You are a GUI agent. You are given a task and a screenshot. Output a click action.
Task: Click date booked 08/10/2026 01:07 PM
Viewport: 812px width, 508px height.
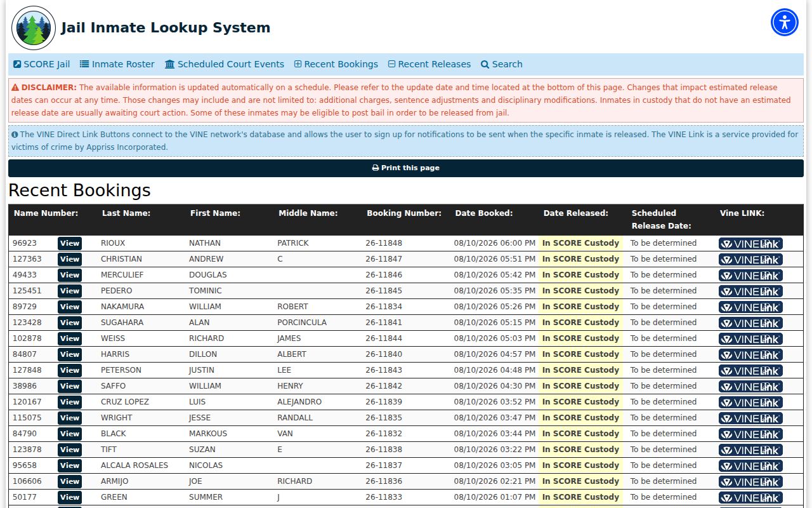(x=495, y=497)
